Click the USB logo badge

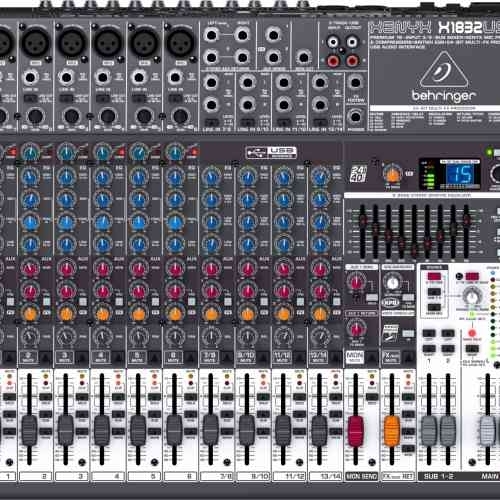click(271, 153)
